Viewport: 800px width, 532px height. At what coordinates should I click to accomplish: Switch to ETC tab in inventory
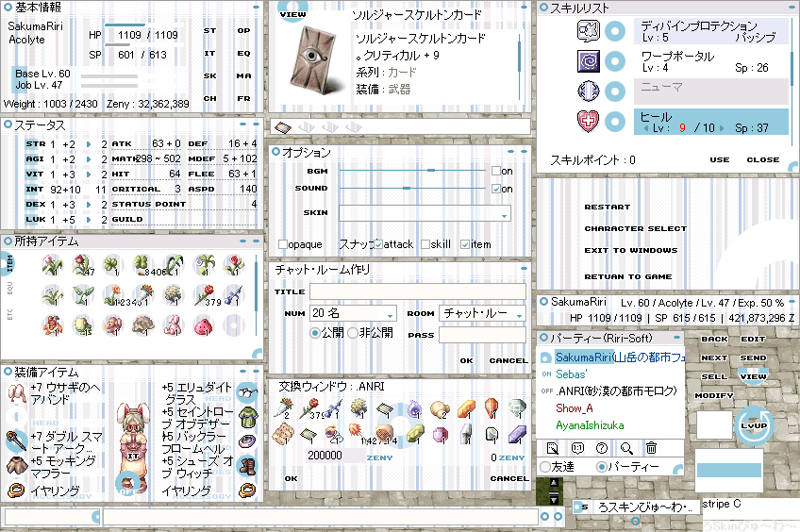[9, 314]
